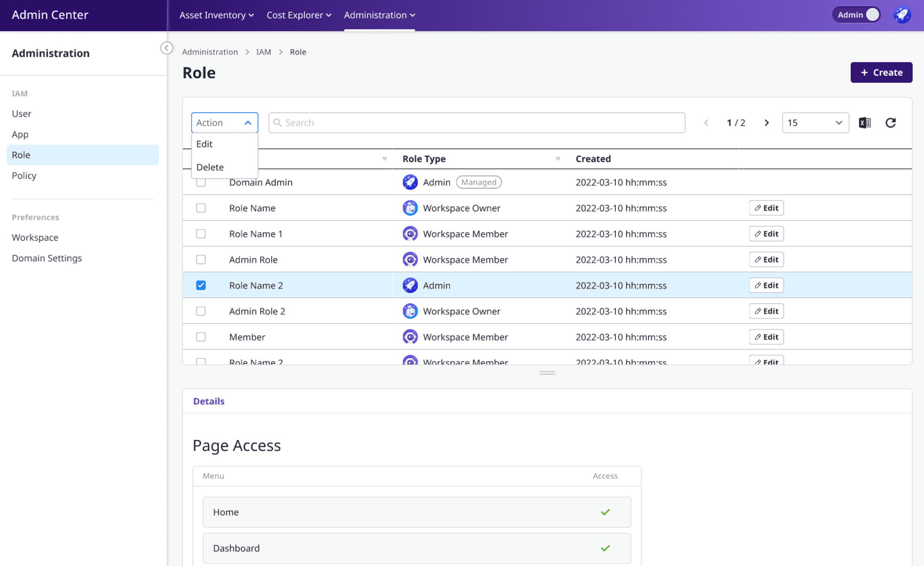Sort by the Role Type filter arrow

click(x=558, y=159)
